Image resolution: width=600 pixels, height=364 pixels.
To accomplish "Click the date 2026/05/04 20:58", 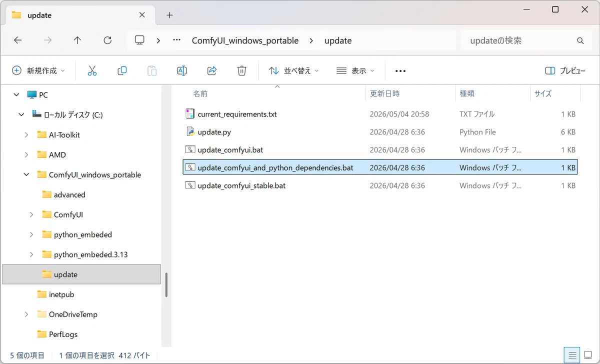I will click(x=399, y=114).
